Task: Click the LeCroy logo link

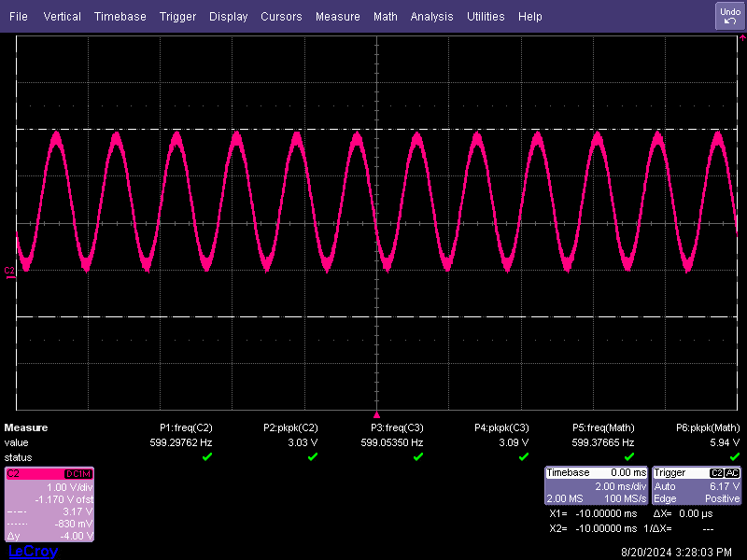Action: coord(33,552)
